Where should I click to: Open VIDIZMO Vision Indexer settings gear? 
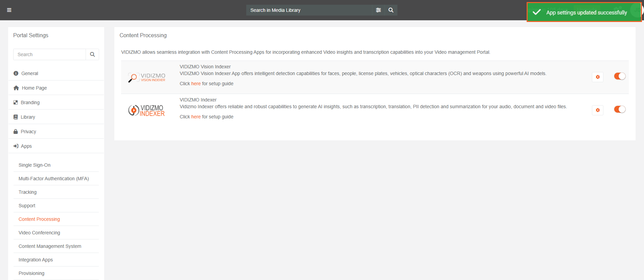click(598, 77)
